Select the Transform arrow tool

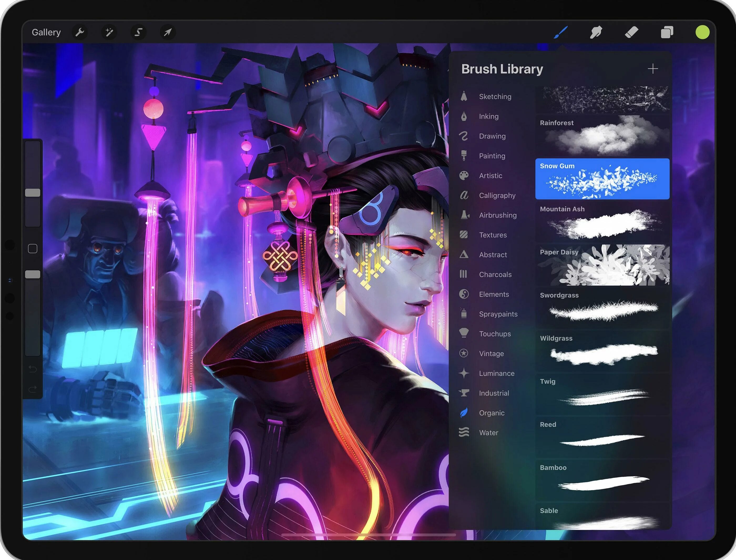[x=168, y=32]
